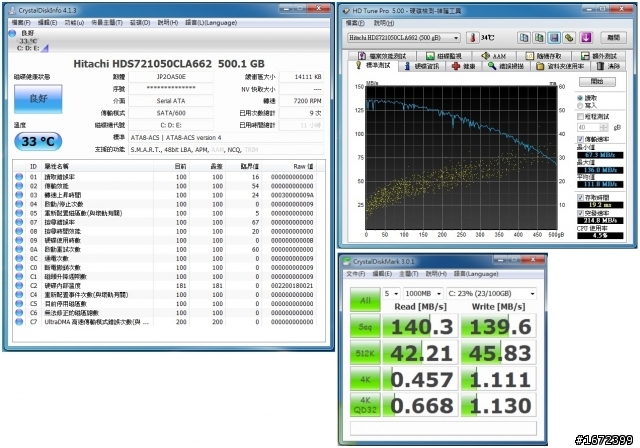Open the 功能(u) menu in CrystalDiskInfo
The width and height of the screenshot is (640, 448).
click(74, 23)
